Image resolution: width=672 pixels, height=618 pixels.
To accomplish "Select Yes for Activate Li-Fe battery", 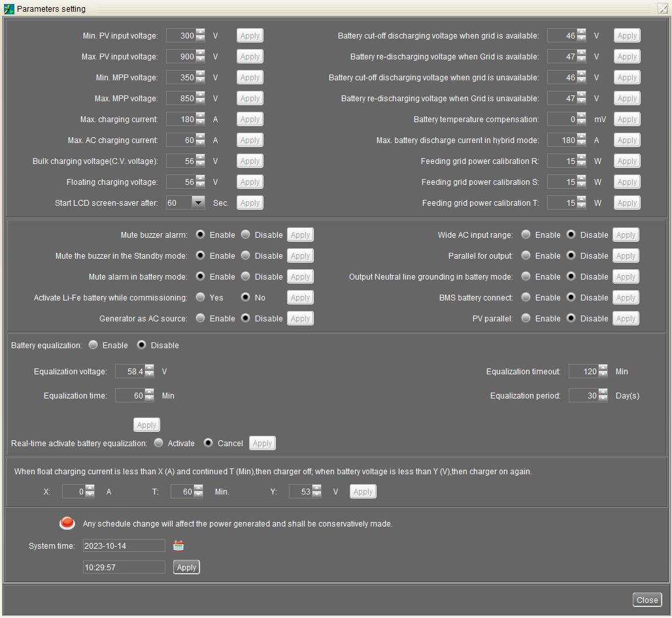I will pos(201,297).
